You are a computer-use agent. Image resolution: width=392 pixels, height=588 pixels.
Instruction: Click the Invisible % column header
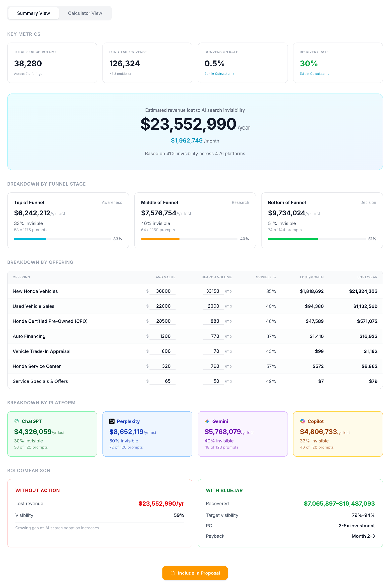pos(265,277)
